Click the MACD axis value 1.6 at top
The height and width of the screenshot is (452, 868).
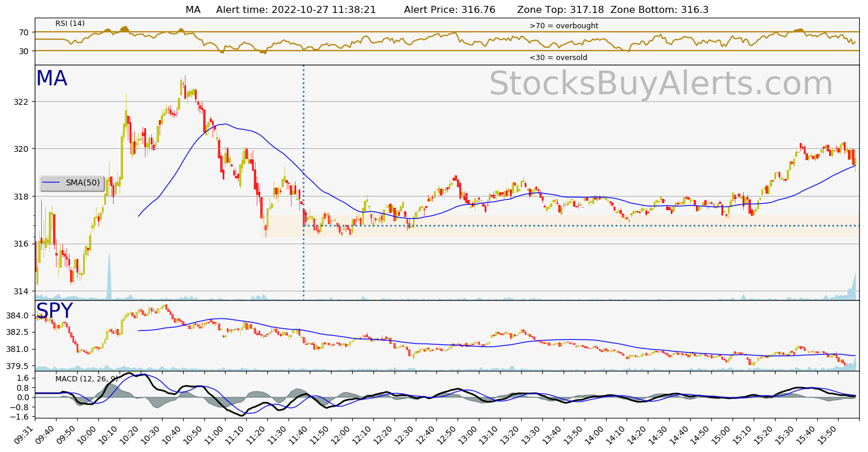pos(22,378)
